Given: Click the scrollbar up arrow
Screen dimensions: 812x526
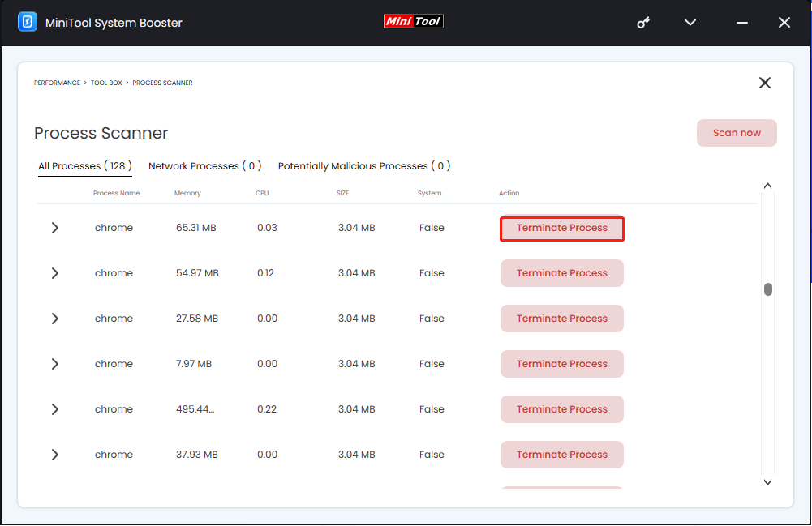Looking at the screenshot, I should (768, 186).
